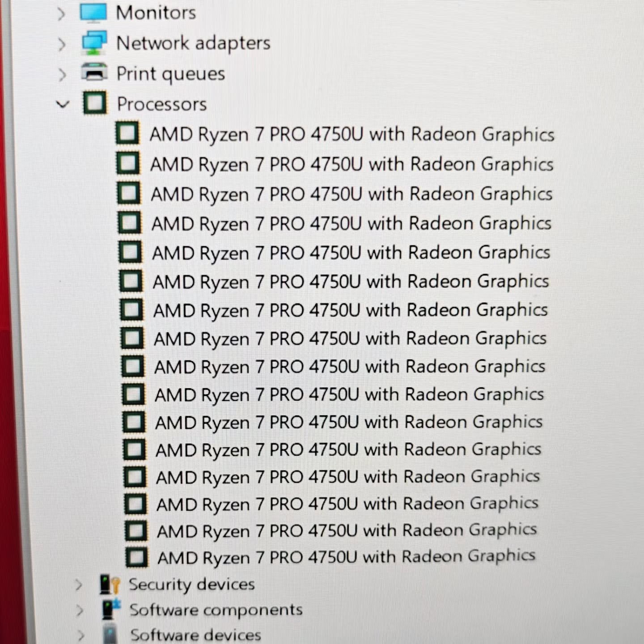Select the Software devices label
Image resolution: width=644 pixels, height=644 pixels.
pos(195,635)
